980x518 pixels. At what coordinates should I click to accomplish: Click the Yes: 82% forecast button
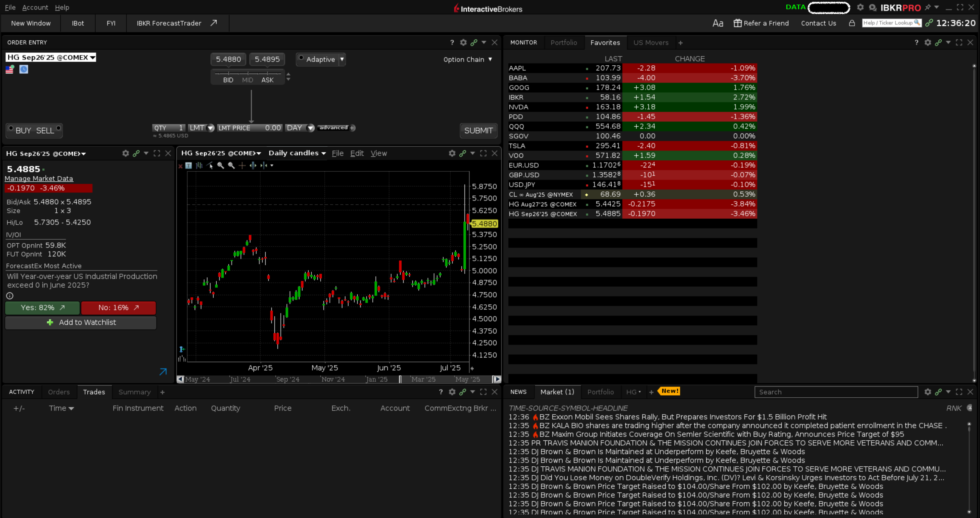[43, 307]
